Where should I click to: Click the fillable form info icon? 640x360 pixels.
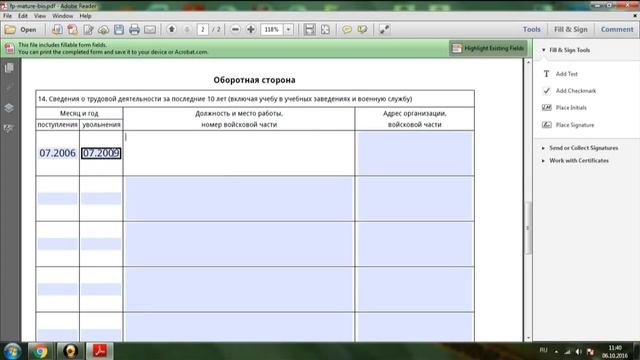(x=9, y=48)
